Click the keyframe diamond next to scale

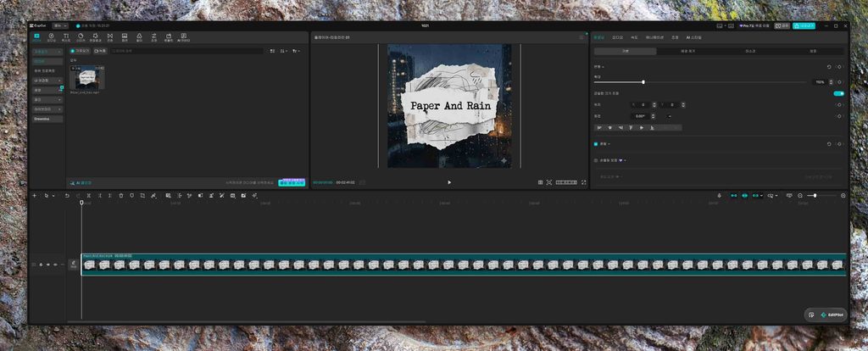[839, 82]
